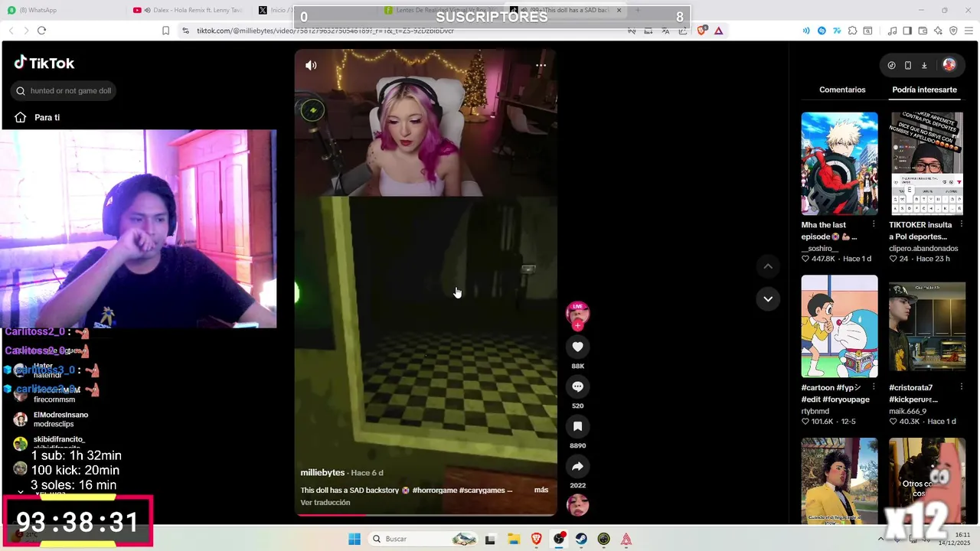This screenshot has height=551, width=980.
Task: Show hidden system tray icons chevron
Action: (880, 539)
